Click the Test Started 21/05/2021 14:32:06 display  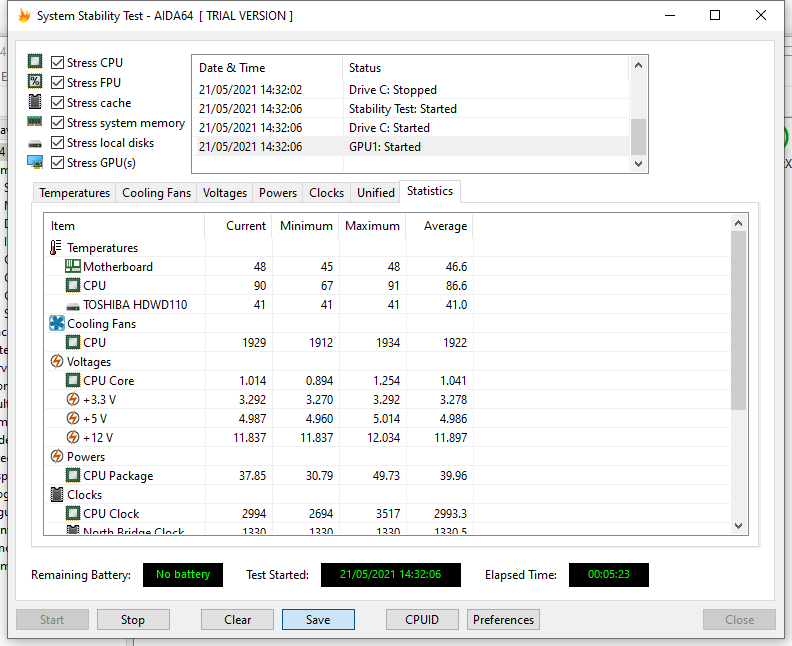[390, 575]
